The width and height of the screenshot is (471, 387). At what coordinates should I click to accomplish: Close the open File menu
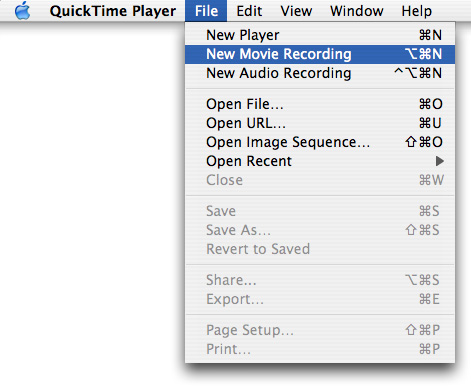[x=206, y=11]
